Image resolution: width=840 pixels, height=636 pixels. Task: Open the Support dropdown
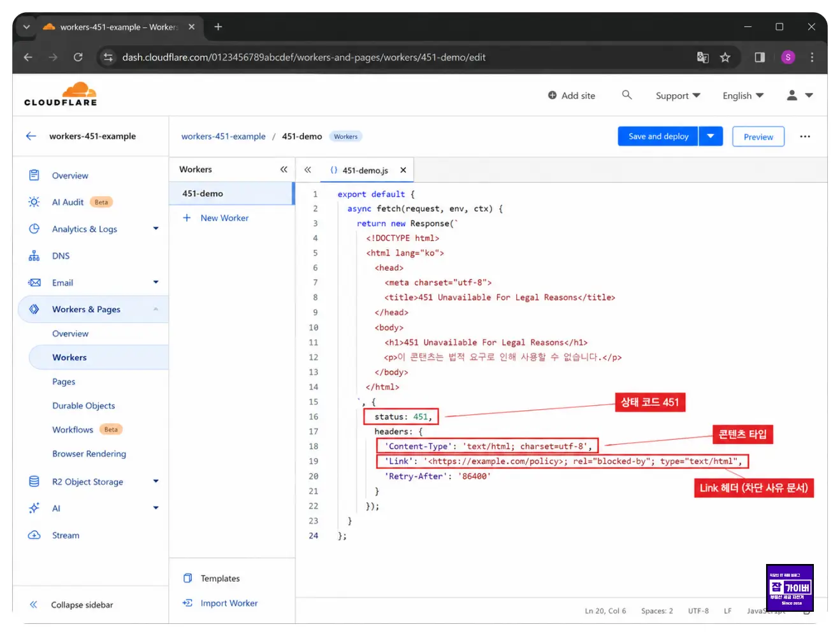(678, 96)
